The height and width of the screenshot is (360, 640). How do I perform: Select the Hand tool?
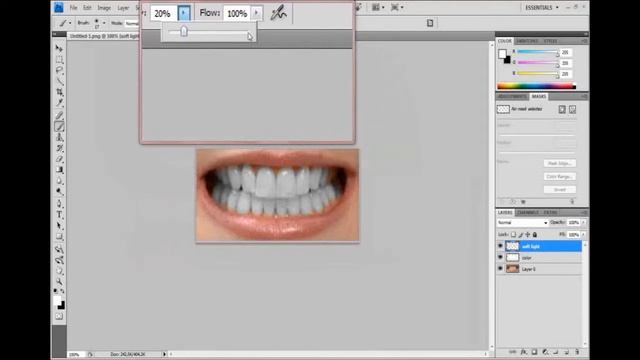tap(60, 271)
